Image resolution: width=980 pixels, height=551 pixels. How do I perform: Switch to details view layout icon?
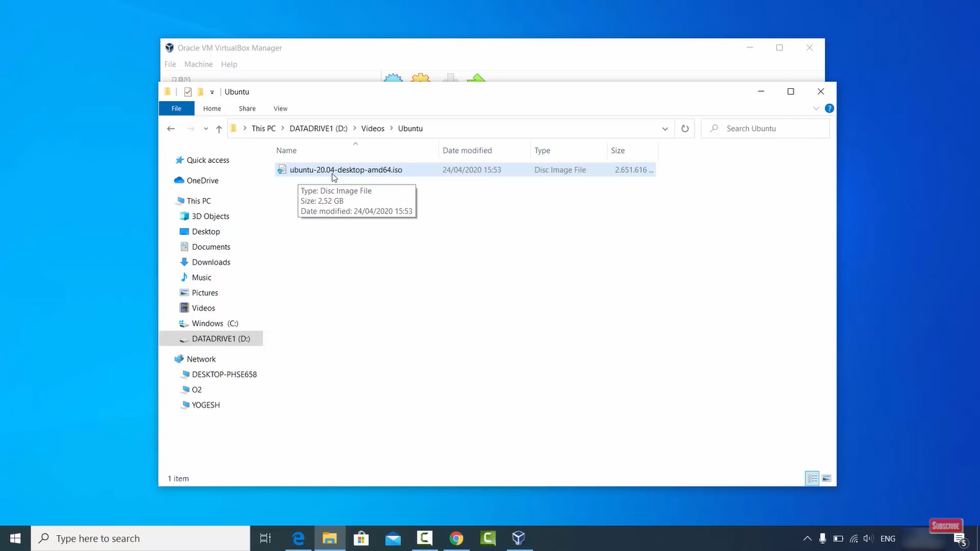click(812, 479)
